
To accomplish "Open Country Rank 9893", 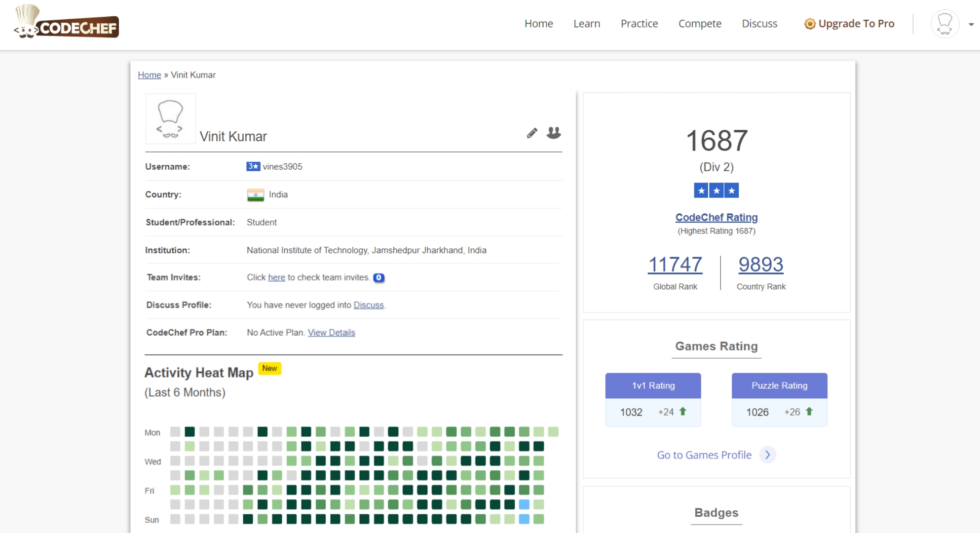I will pos(761,265).
